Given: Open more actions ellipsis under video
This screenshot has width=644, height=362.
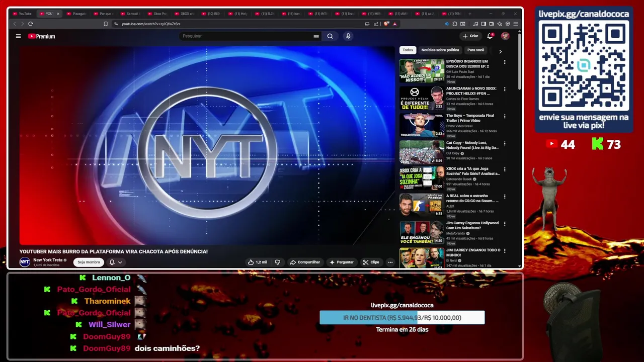Looking at the screenshot, I should tap(390, 262).
